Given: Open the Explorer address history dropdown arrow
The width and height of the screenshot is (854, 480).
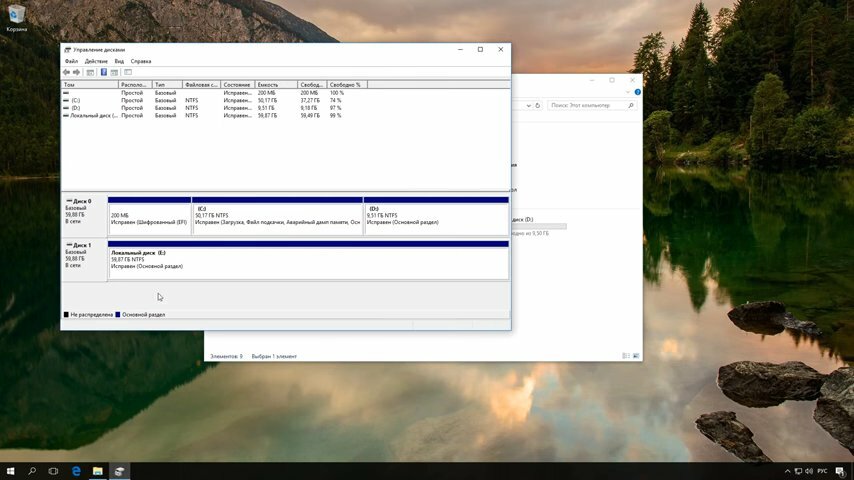Looking at the screenshot, I should point(528,105).
